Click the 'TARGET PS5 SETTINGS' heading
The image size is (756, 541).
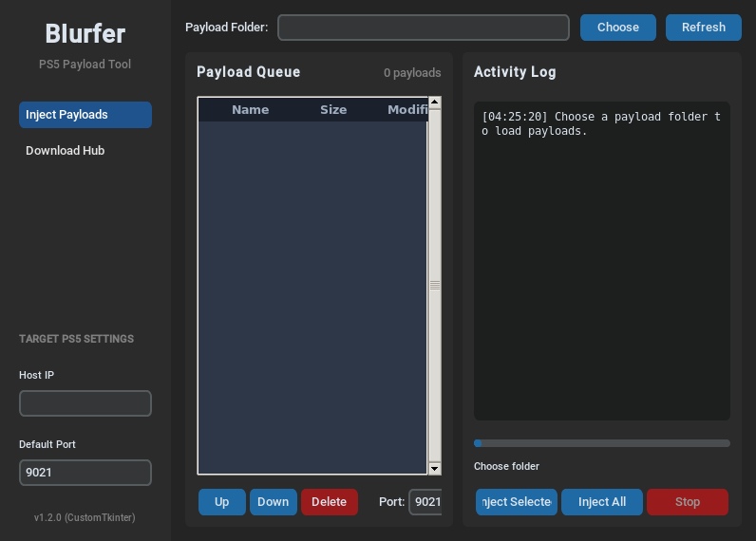pos(77,339)
